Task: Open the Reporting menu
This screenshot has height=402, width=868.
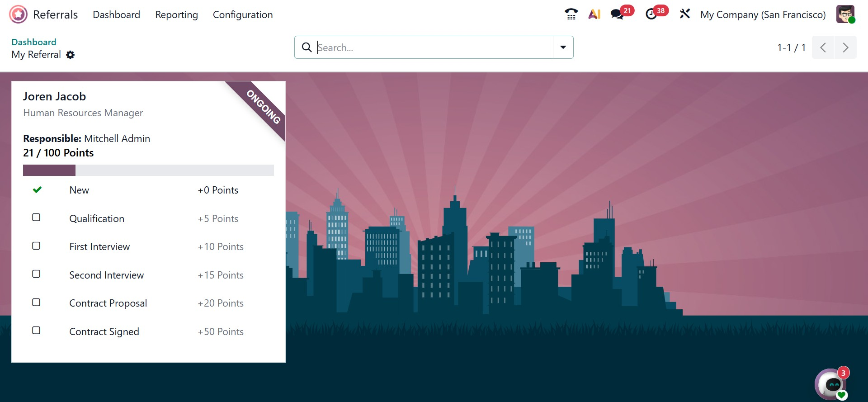Action: (176, 15)
